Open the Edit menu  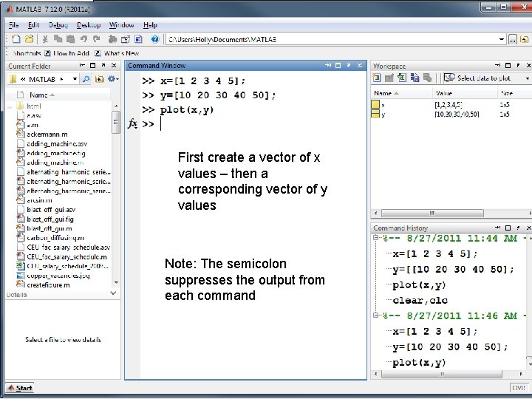click(33, 25)
